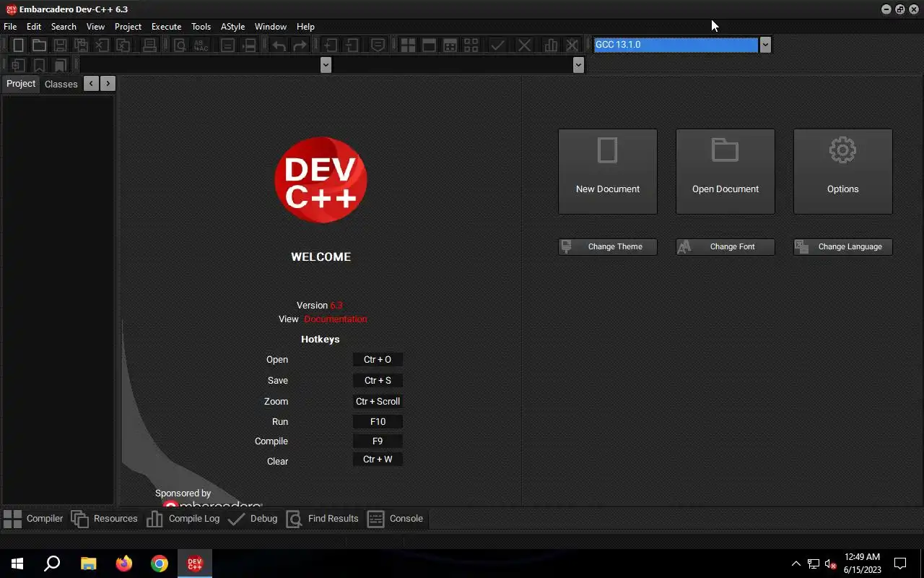Launch Google Chrome from the taskbar
The image size is (924, 578).
[160, 564]
